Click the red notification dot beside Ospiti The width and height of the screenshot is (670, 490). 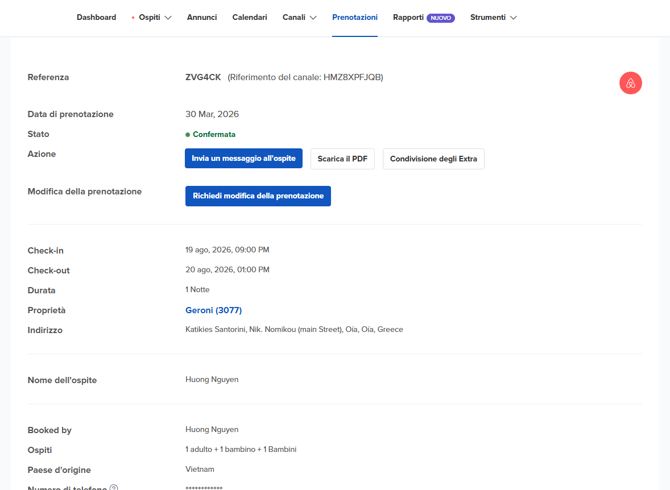(133, 18)
